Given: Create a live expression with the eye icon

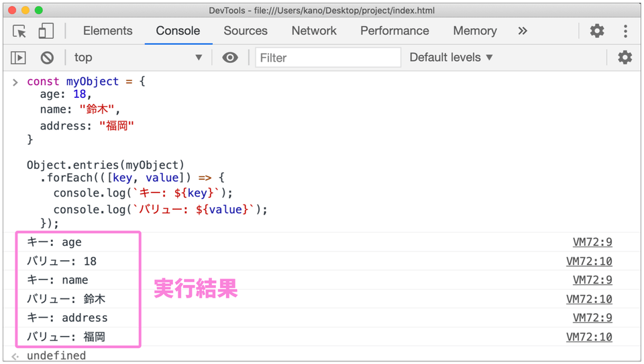Looking at the screenshot, I should [x=230, y=58].
